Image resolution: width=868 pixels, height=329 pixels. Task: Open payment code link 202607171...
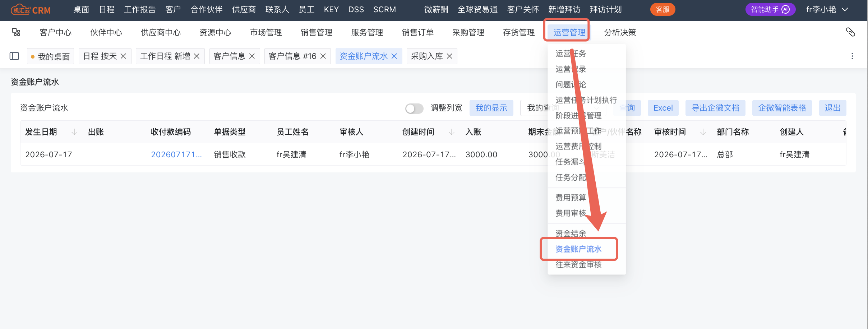(176, 154)
